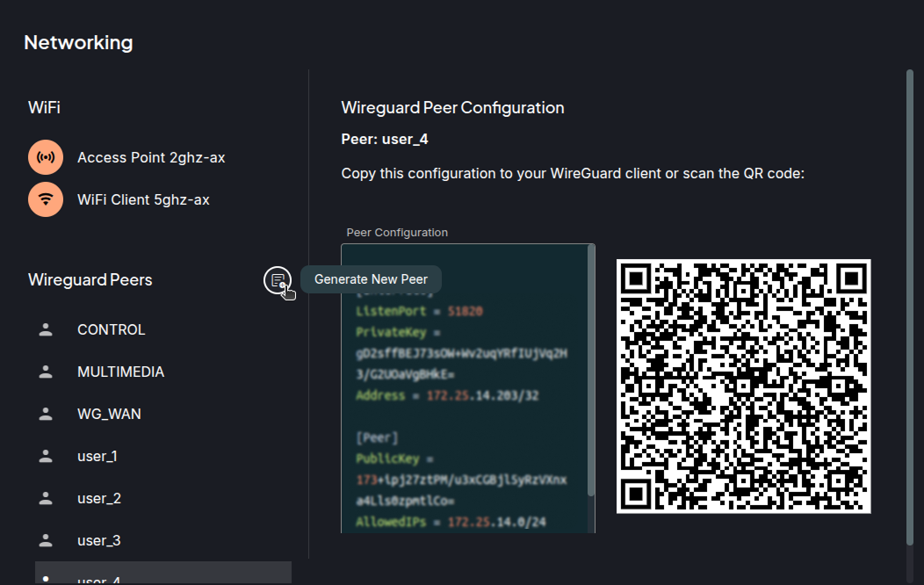Click the Address 172.25.14.203/32 line
This screenshot has width=924, height=585.
click(447, 395)
